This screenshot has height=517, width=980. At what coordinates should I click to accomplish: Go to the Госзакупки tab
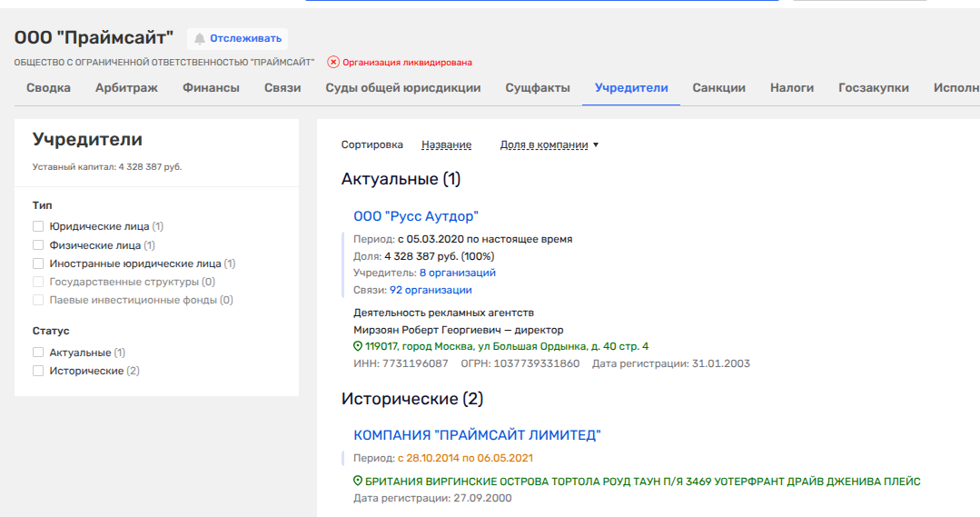(873, 88)
